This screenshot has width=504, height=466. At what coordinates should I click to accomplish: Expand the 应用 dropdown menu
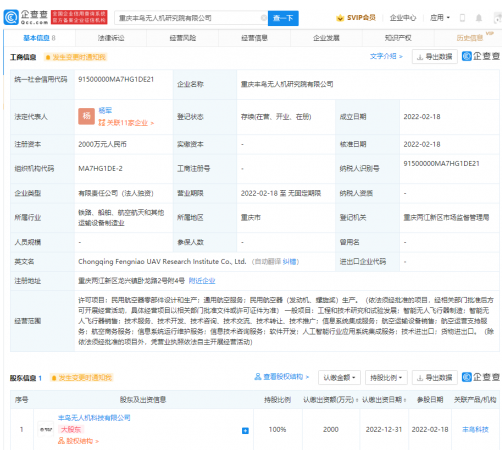(x=440, y=18)
